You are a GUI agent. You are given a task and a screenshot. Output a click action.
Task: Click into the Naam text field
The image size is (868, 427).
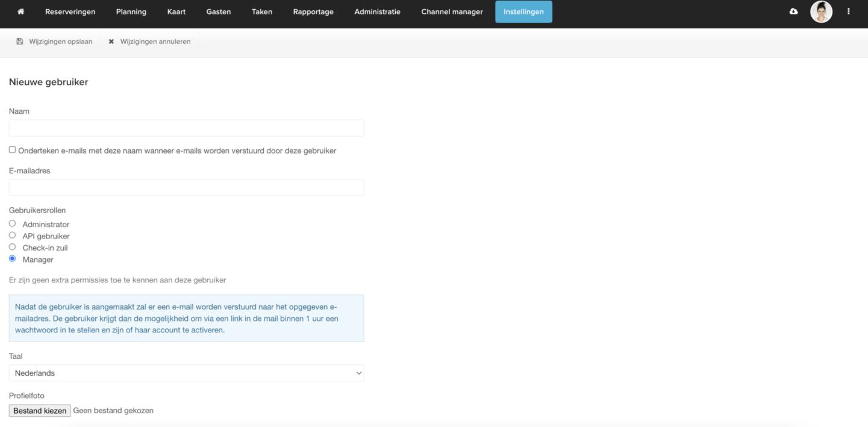186,128
